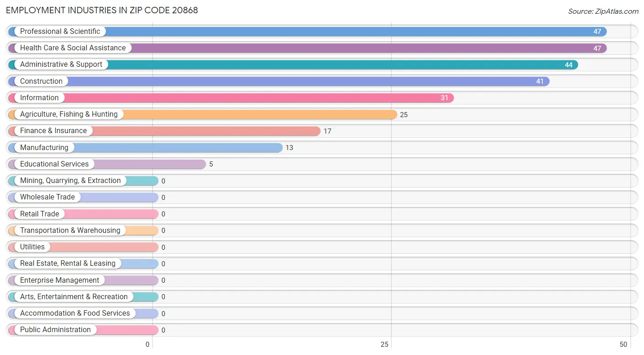Screen dimensions: 644x355
Task: Click the Accommodation & Food Services label
Action: pyautogui.click(x=75, y=313)
